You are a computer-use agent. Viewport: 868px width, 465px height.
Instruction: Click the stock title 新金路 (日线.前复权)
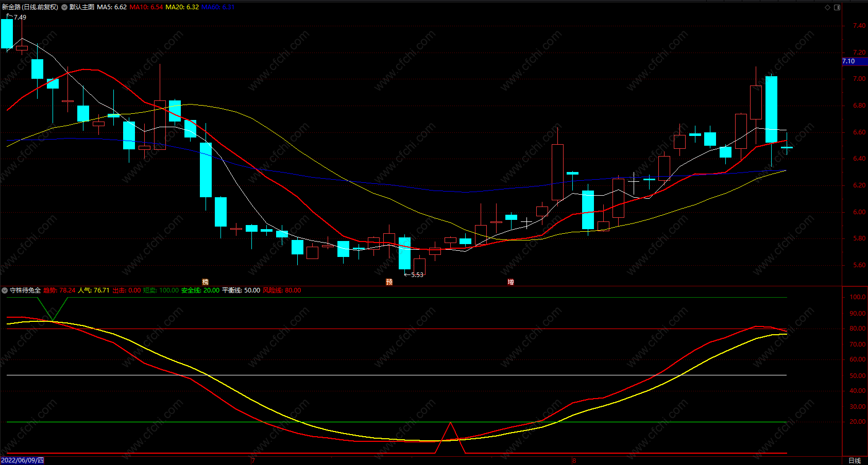tap(30, 7)
